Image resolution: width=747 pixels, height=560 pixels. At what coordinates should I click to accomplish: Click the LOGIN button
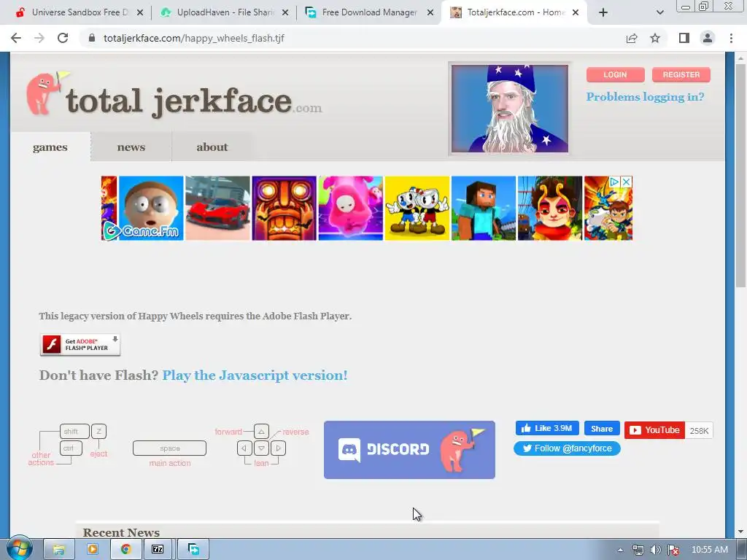click(x=615, y=75)
